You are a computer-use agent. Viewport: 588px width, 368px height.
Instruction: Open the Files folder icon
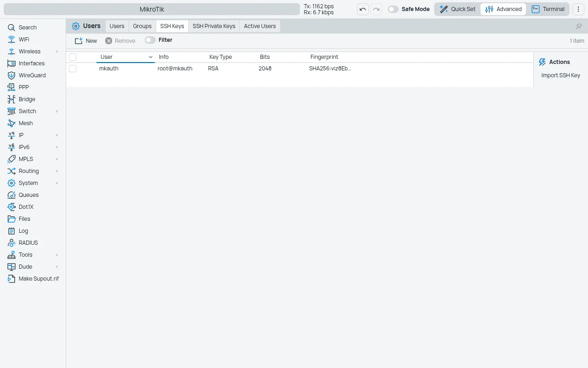[x=11, y=219]
